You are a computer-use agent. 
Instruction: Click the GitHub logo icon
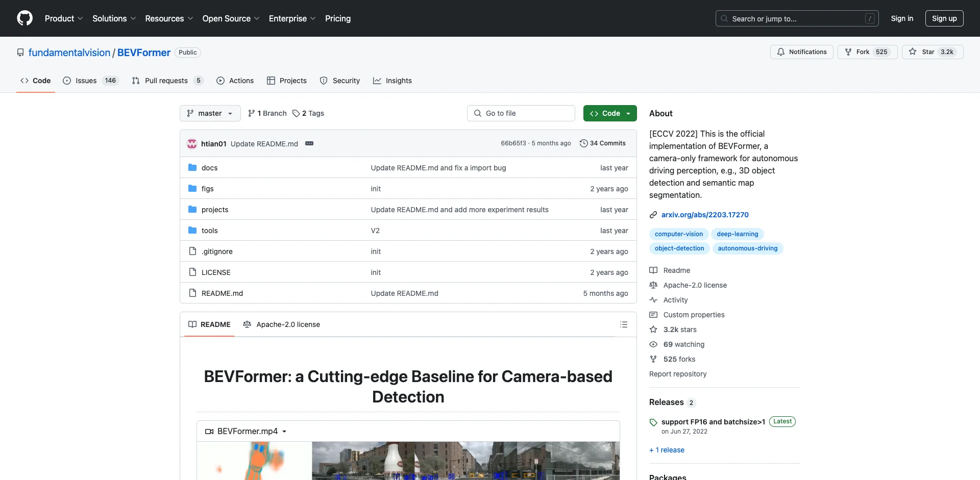point(24,18)
